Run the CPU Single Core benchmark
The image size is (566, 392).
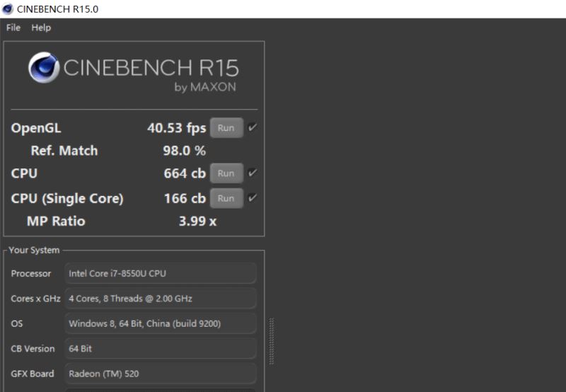click(226, 198)
